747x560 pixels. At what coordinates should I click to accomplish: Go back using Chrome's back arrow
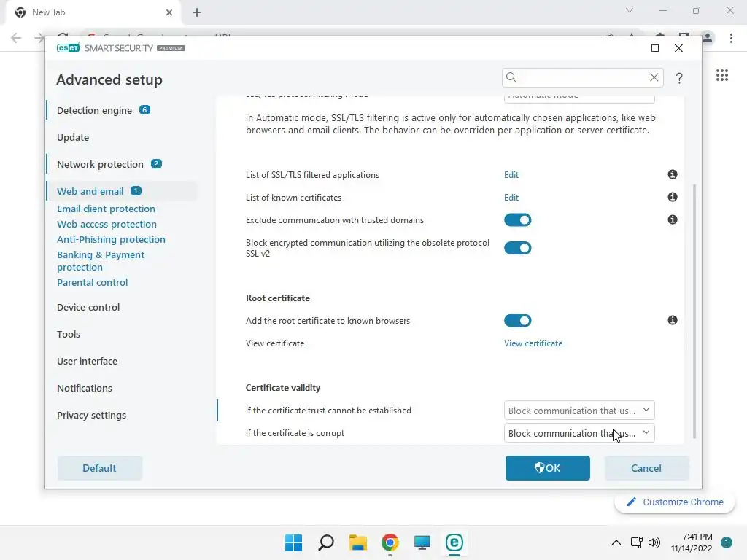(16, 38)
